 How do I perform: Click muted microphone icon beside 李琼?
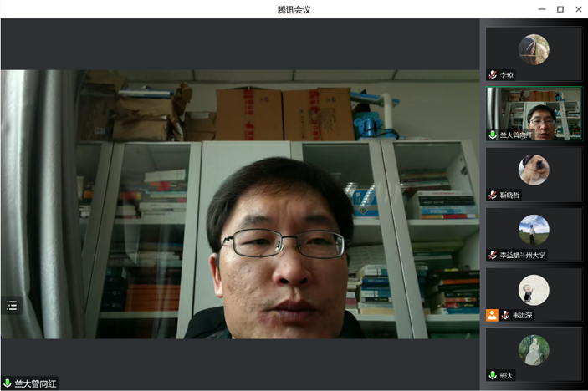493,74
